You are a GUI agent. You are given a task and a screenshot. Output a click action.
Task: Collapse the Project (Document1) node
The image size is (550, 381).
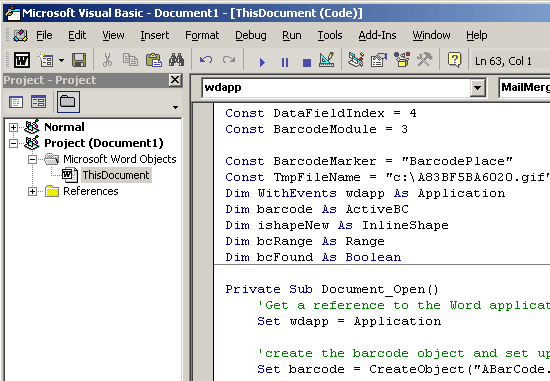tap(13, 143)
